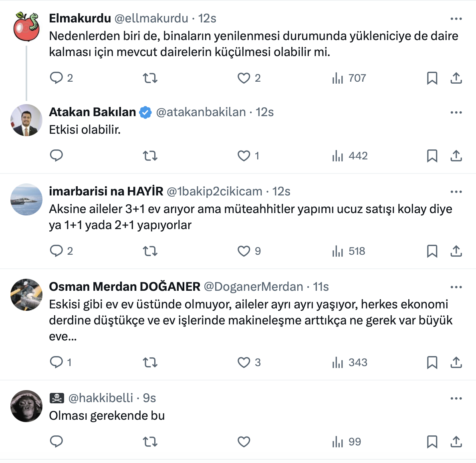Reply to Elmakurdu's tweet
Image resolution: width=476 pixels, height=463 pixels.
pyautogui.click(x=56, y=78)
